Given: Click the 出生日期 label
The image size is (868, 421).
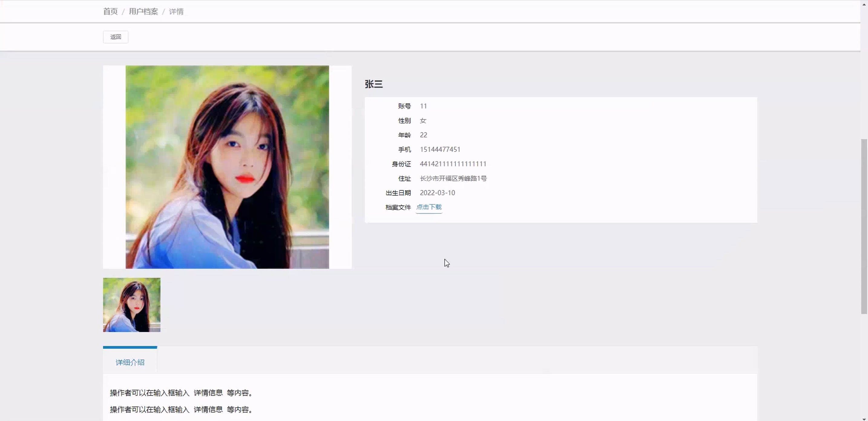Looking at the screenshot, I should [x=398, y=193].
